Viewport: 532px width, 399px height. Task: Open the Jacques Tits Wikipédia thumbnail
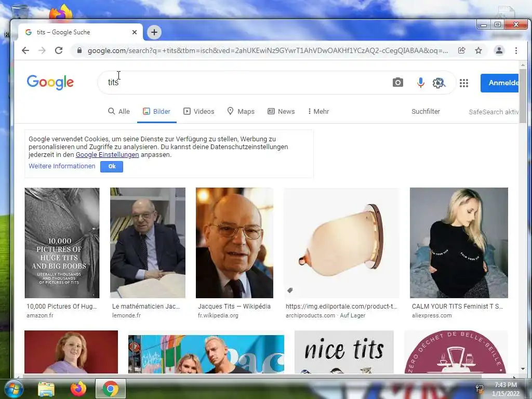(234, 243)
